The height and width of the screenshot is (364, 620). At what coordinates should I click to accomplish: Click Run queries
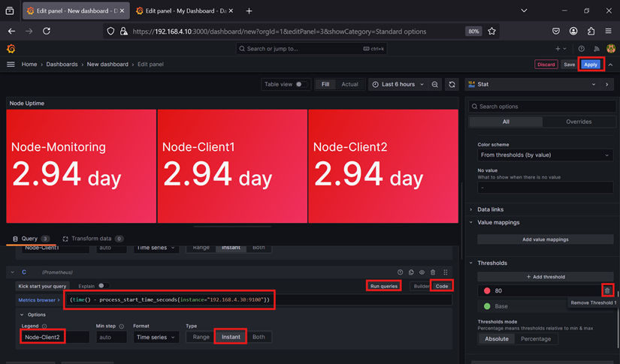click(x=383, y=286)
